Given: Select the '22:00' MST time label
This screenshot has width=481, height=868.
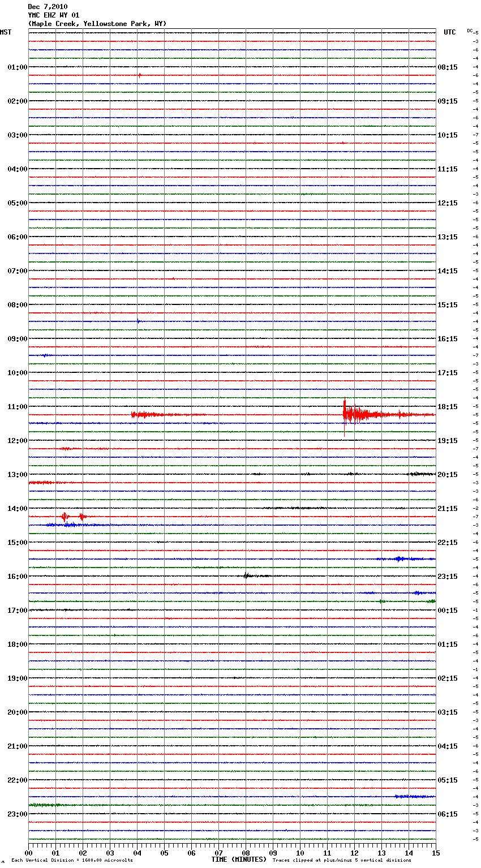Looking at the screenshot, I should 18,780.
